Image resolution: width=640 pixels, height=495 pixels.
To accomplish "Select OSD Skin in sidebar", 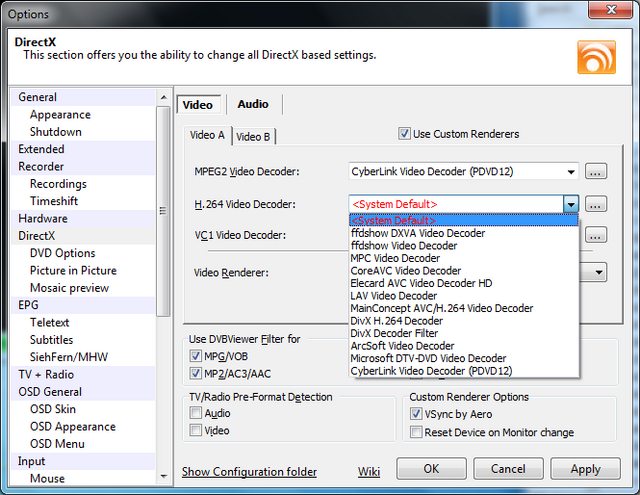I will (x=83, y=409).
